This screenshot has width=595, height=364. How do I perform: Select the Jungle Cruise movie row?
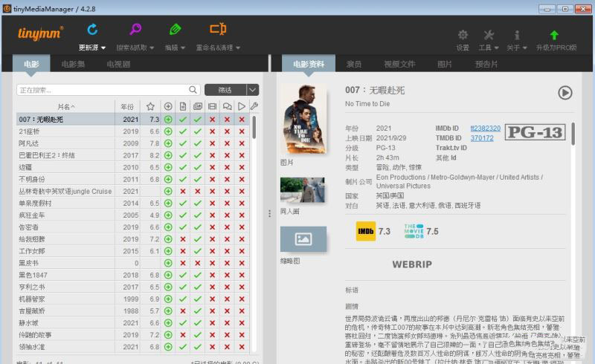pos(133,191)
